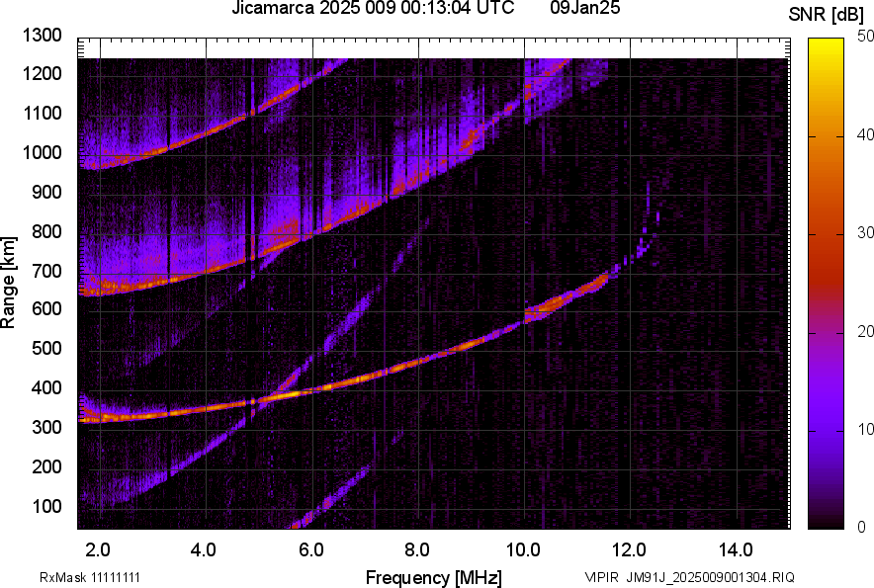Click the 100 range tick label
Screen dimensions: 874x588
coord(46,506)
